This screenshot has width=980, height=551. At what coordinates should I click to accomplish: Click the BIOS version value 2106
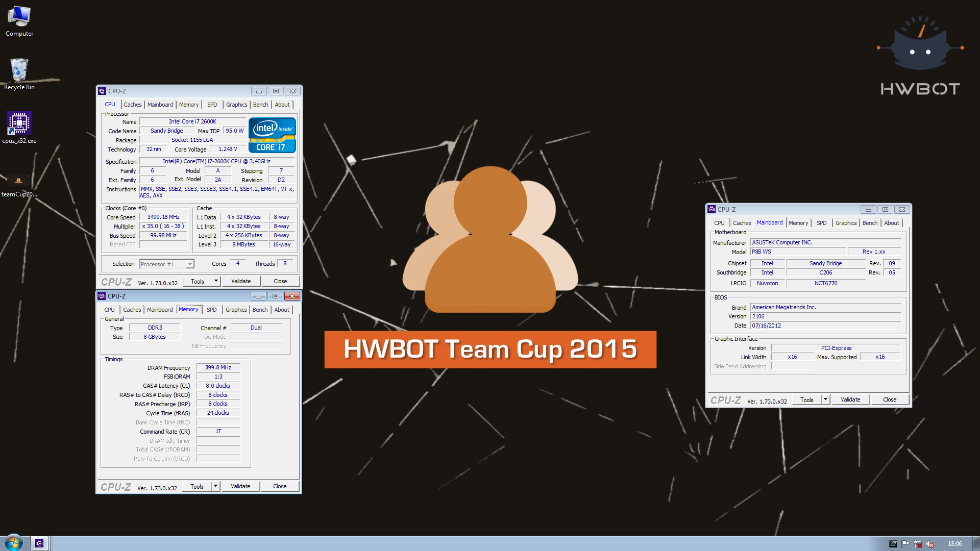click(x=825, y=316)
